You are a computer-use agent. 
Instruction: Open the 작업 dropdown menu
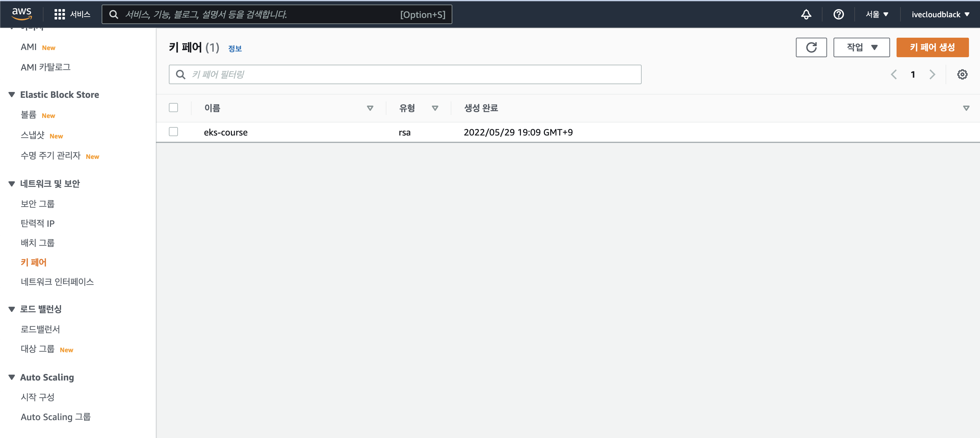click(x=861, y=47)
